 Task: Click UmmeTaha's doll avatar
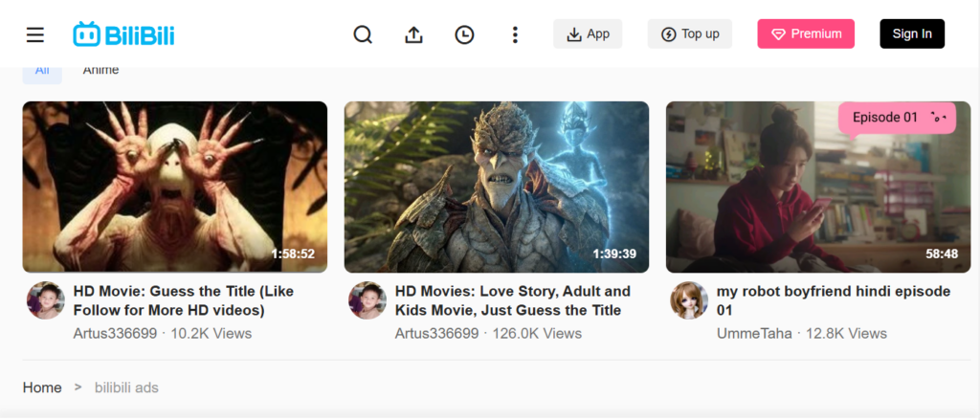point(689,300)
